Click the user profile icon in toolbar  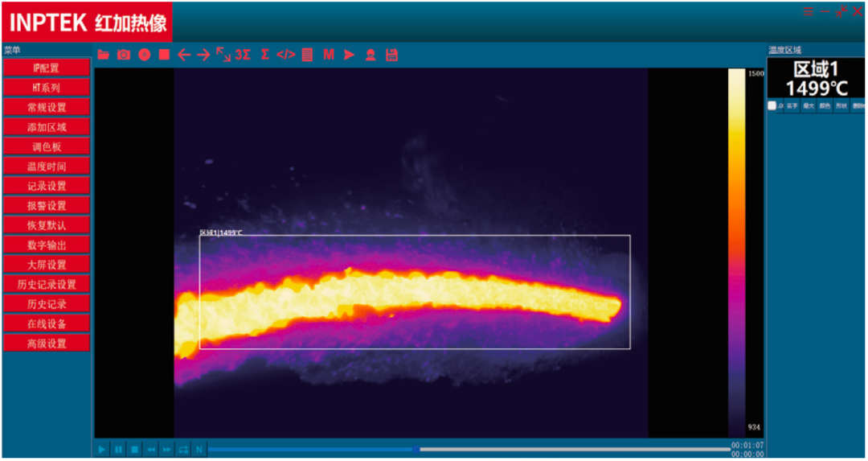point(371,55)
